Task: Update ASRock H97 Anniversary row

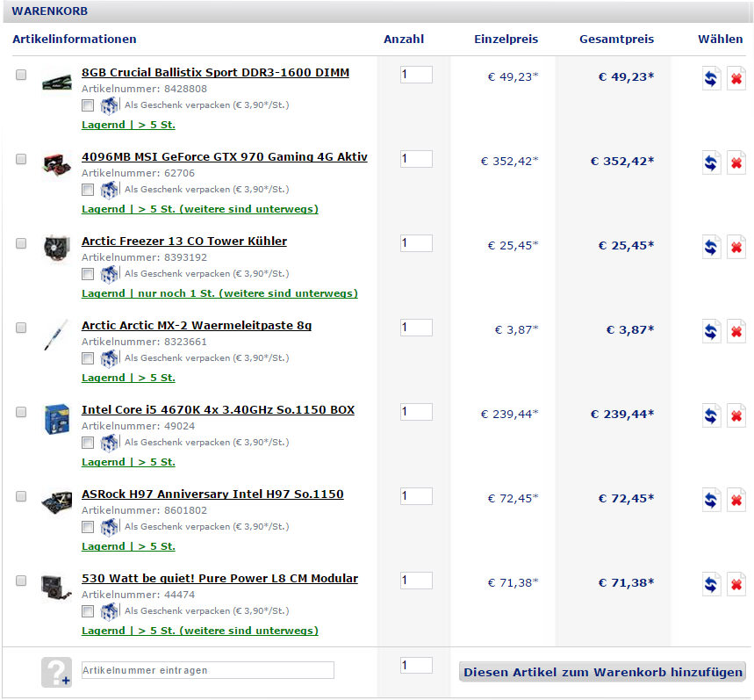Action: pos(711,500)
